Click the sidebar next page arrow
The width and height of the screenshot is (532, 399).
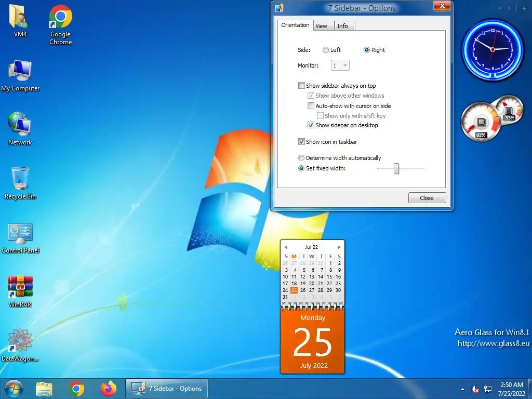click(510, 8)
